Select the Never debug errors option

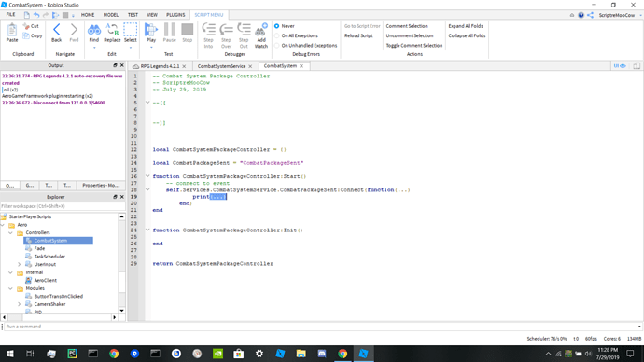point(277,26)
